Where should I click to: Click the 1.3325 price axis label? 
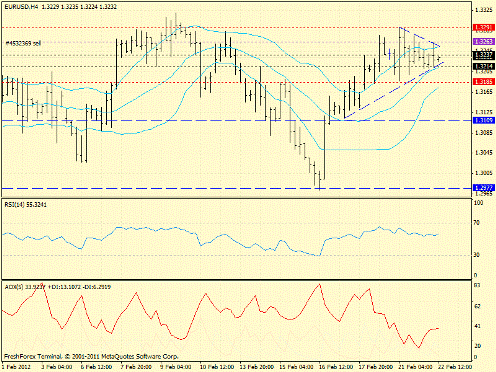tap(483, 10)
